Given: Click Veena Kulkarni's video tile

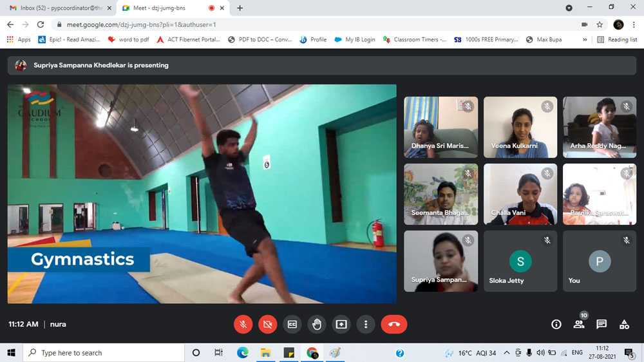Looking at the screenshot, I should [x=520, y=127].
